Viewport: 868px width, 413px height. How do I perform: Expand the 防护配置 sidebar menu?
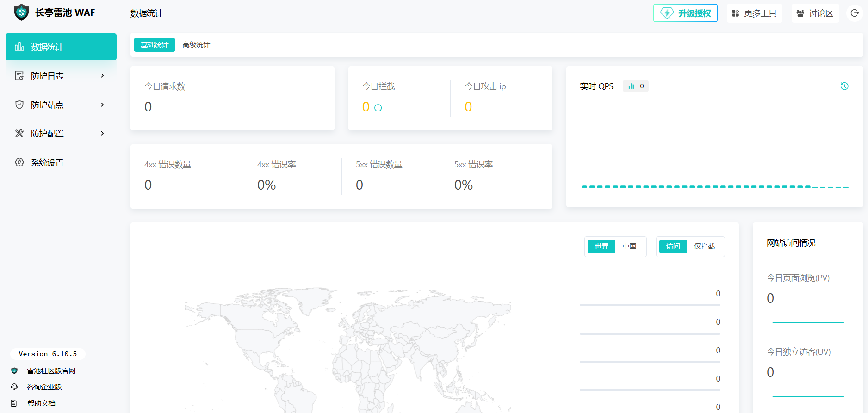[x=60, y=133]
